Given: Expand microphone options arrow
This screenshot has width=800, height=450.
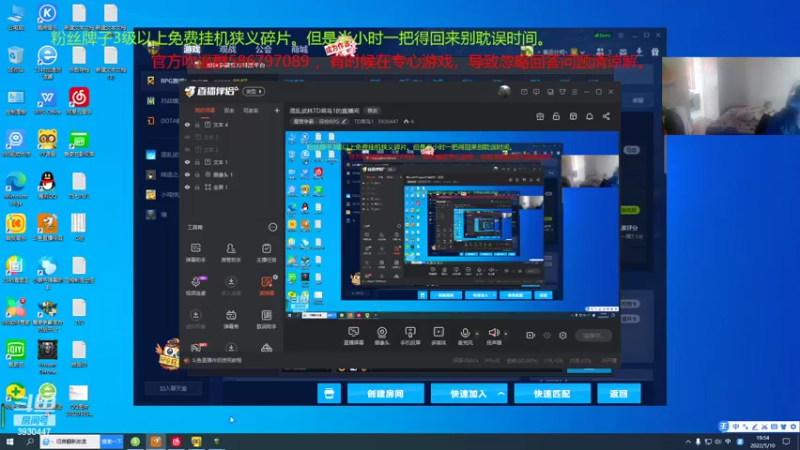Looking at the screenshot, I should (x=477, y=334).
